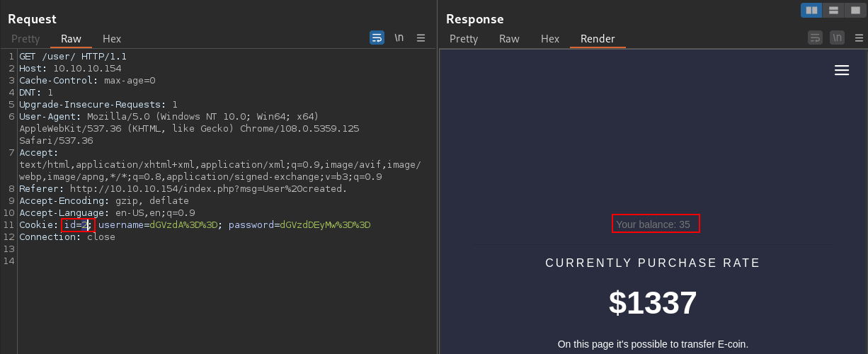Image resolution: width=868 pixels, height=354 pixels.
Task: Select the Response Render tab
Action: (598, 39)
